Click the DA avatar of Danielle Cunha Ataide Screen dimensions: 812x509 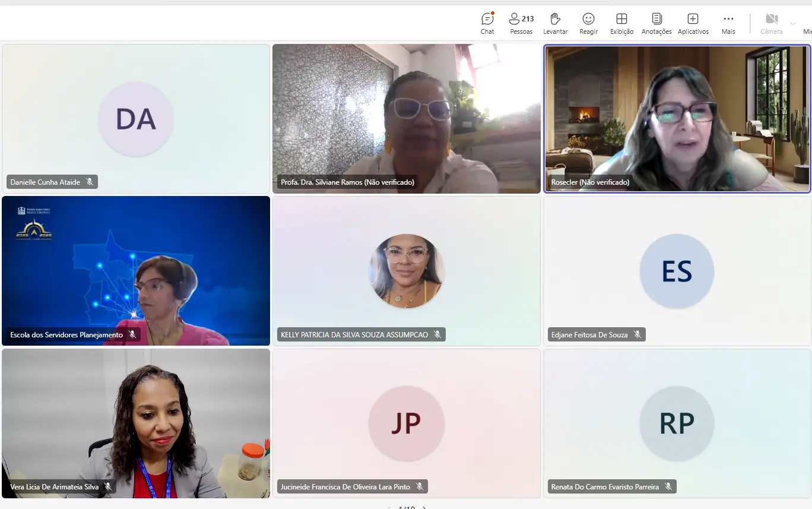pos(136,119)
